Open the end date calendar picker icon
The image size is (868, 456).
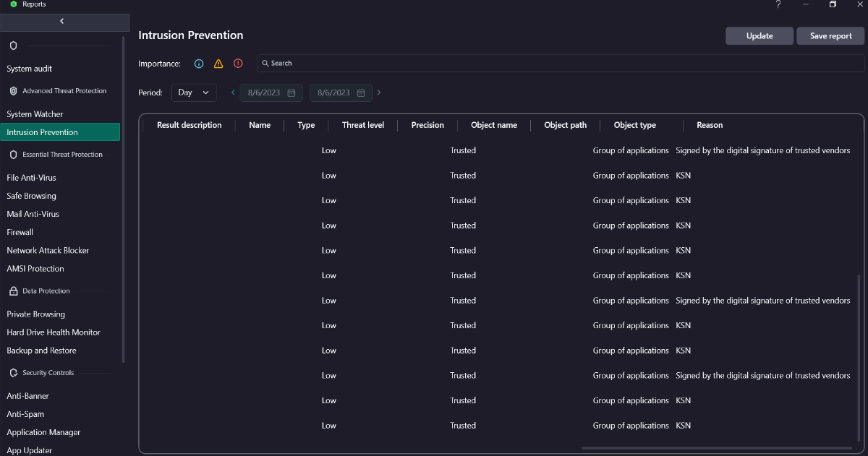[x=361, y=93]
